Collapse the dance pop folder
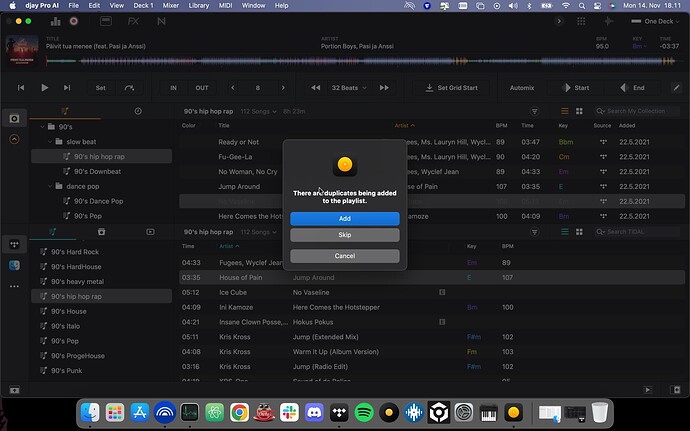 coord(50,186)
